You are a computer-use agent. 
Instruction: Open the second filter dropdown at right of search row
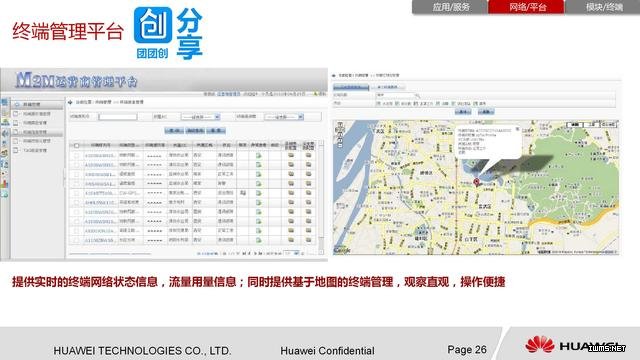coord(284,117)
